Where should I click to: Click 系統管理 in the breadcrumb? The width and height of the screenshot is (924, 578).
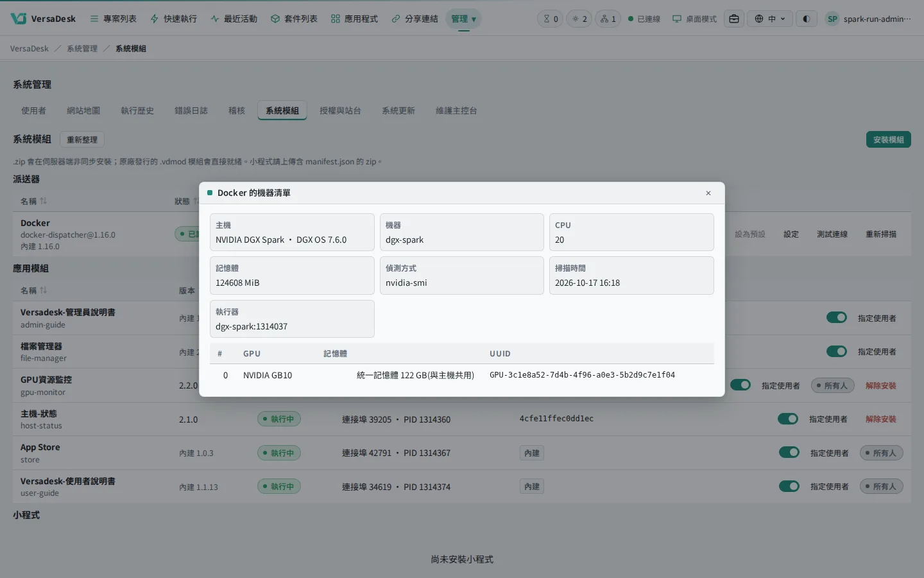pyautogui.click(x=82, y=49)
